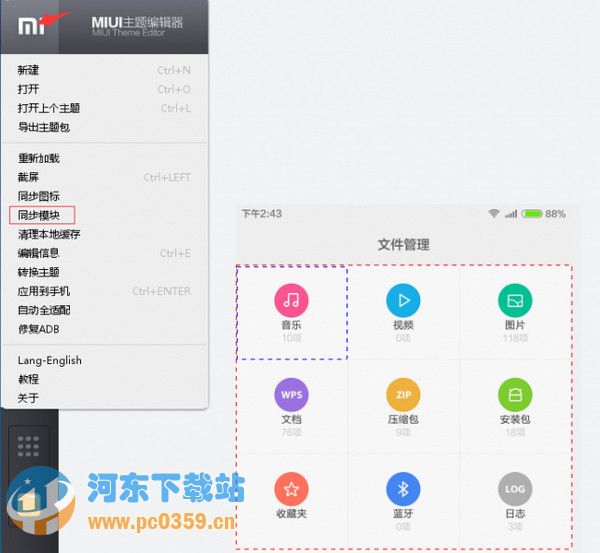
Task: Open 编辑信息 menu item
Action: (104, 253)
